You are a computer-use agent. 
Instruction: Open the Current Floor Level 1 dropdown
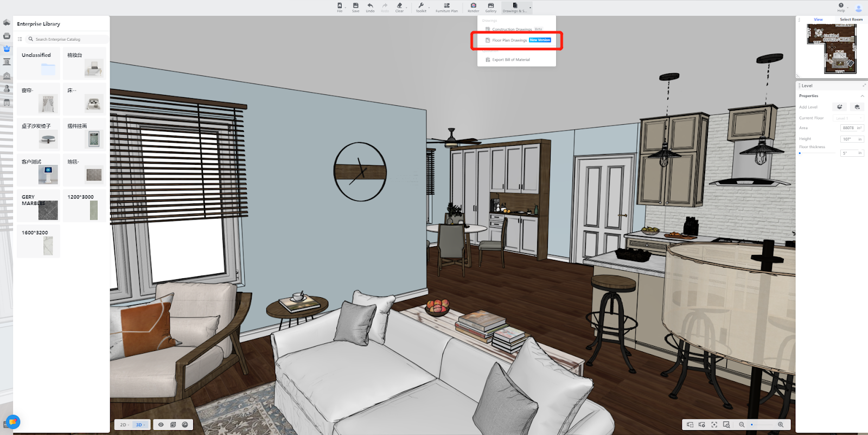[848, 118]
